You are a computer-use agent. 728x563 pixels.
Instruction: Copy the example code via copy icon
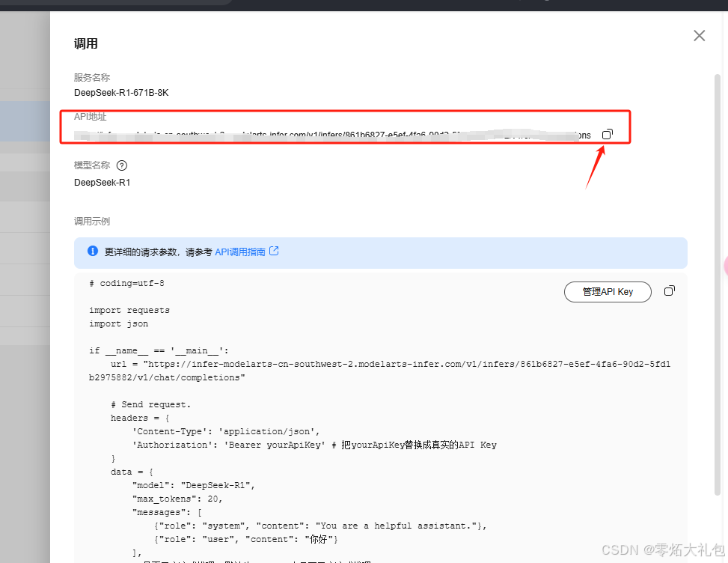669,290
